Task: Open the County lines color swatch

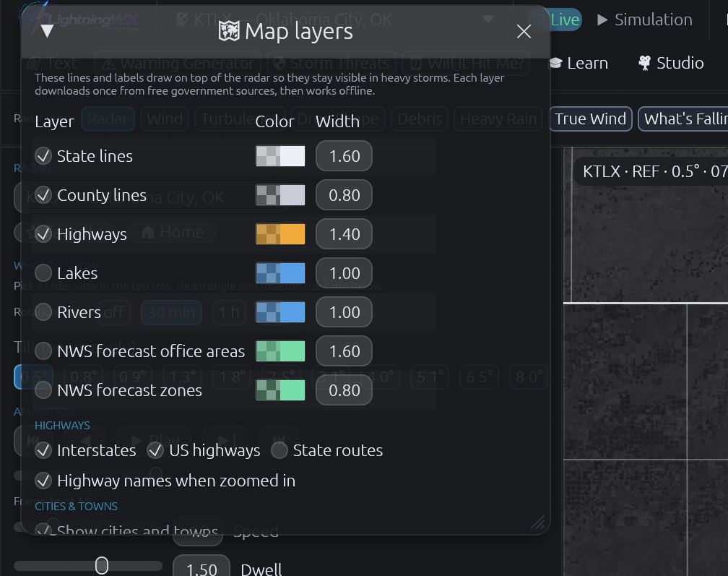Action: pos(280,195)
